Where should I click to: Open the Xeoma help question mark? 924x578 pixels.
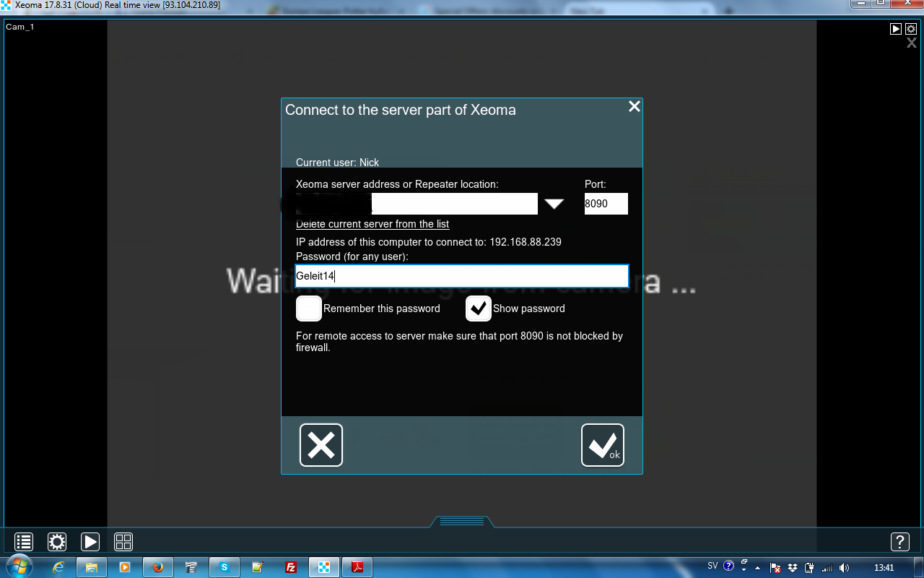tap(899, 542)
